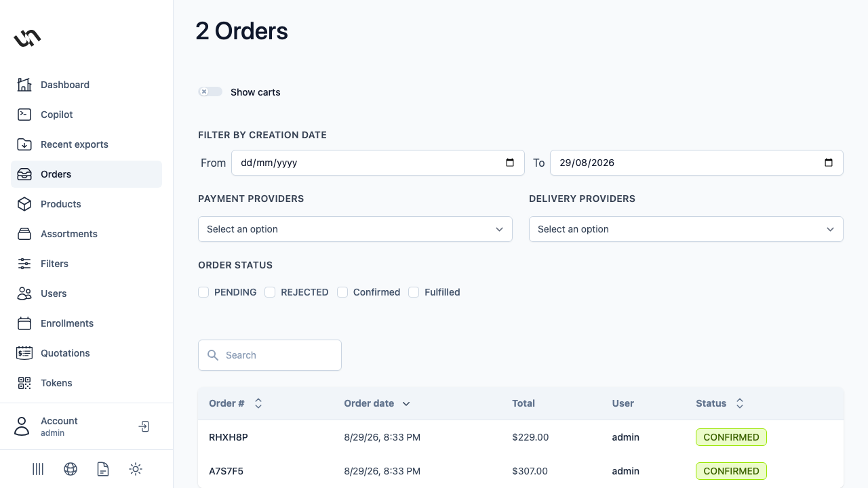
Task: Click the Copilot terminal icon
Action: point(24,115)
